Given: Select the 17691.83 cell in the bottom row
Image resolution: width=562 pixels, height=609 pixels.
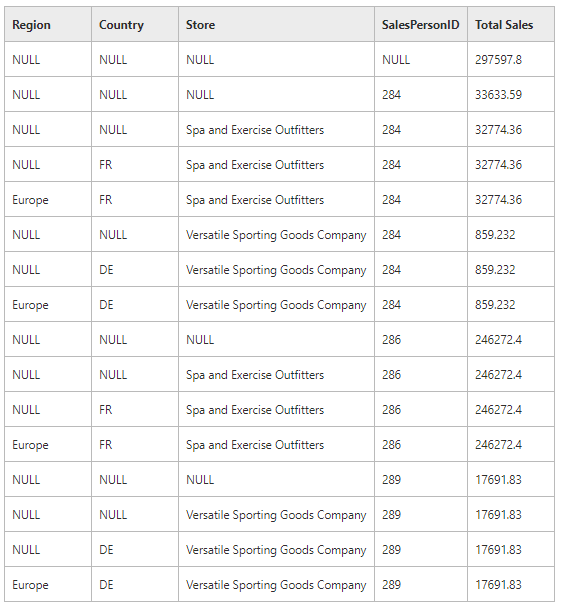Looking at the screenshot, I should (x=511, y=585).
